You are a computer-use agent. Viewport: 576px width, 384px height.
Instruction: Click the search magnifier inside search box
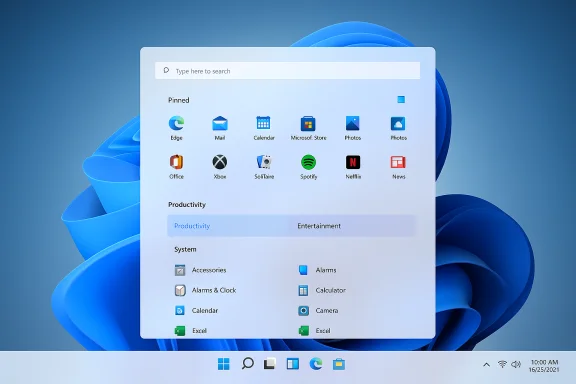[x=166, y=70]
